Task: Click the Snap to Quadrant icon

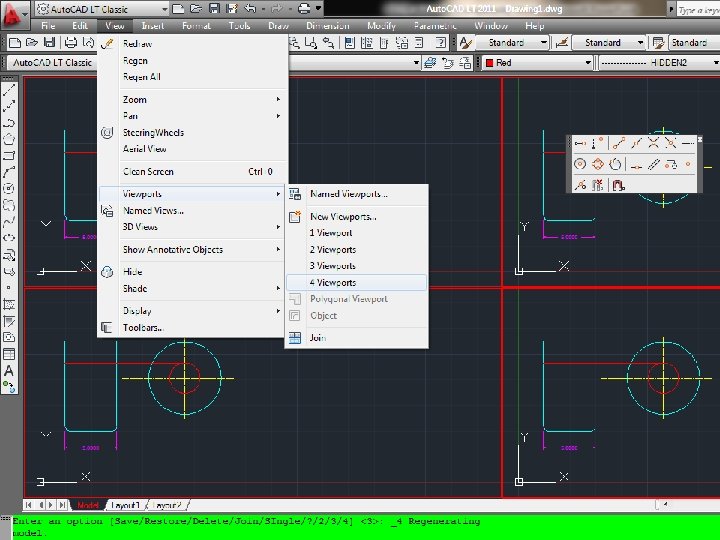Action: click(x=597, y=164)
